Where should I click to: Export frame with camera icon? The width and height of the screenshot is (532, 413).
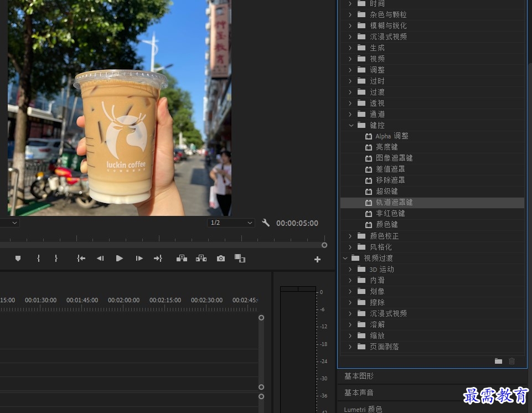click(221, 259)
